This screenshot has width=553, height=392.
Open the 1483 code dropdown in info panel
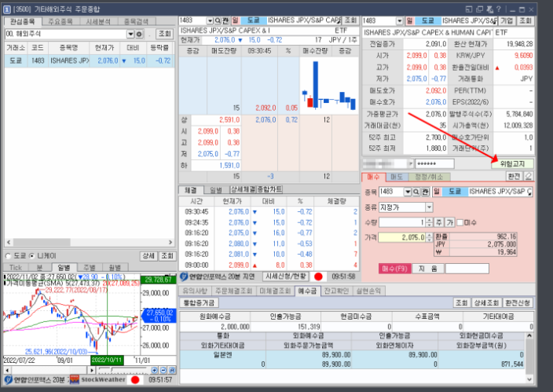[399, 21]
